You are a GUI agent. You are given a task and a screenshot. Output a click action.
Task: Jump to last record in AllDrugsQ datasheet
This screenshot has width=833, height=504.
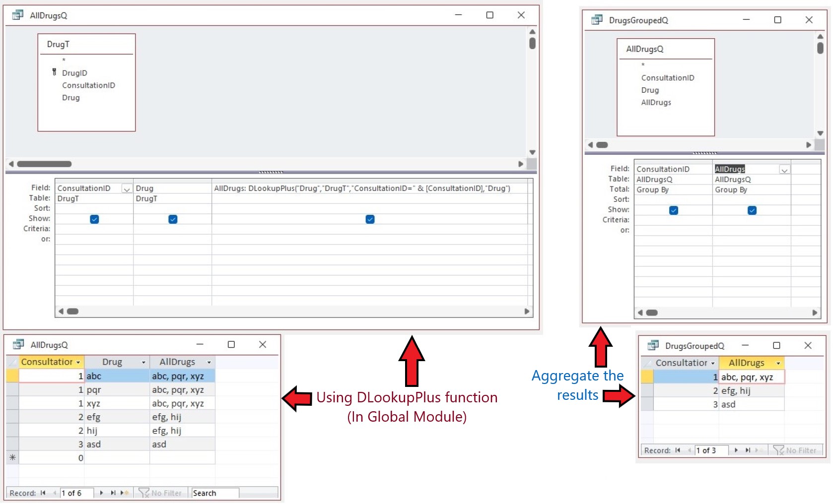point(113,493)
